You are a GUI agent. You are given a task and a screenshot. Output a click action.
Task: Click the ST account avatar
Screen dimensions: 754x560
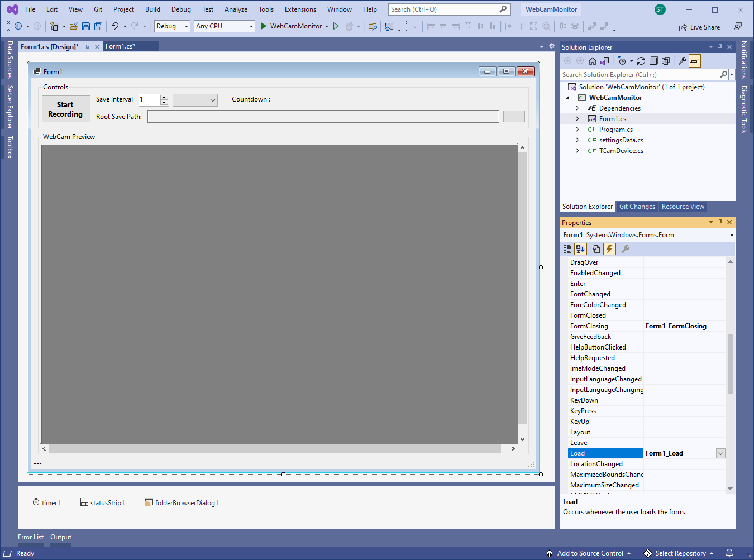pyautogui.click(x=660, y=9)
